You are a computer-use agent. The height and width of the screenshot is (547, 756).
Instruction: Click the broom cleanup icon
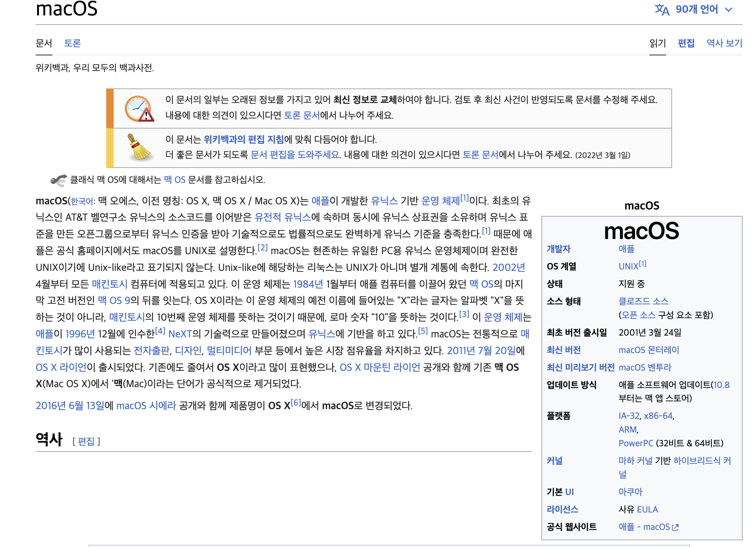139,147
